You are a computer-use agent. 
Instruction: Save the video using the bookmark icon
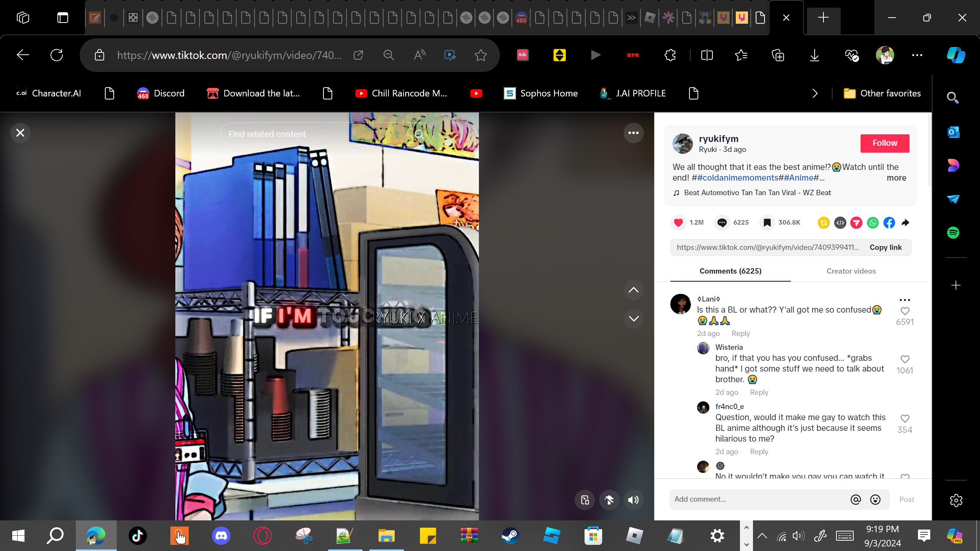(767, 222)
